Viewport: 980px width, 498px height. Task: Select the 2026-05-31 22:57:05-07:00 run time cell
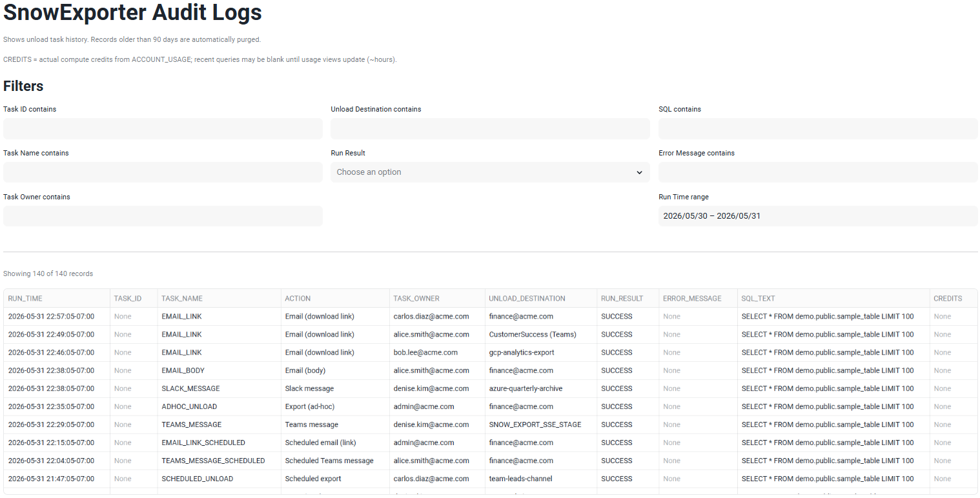[x=57, y=317]
